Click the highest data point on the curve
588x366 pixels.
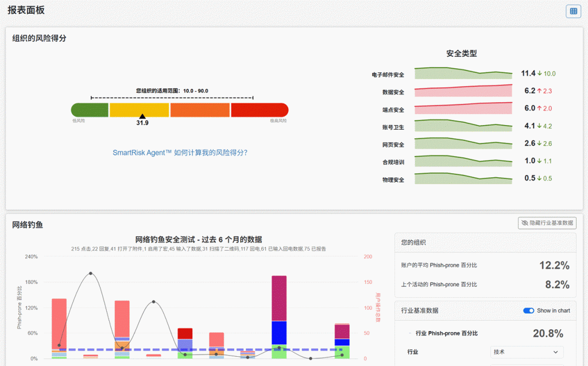point(90,274)
